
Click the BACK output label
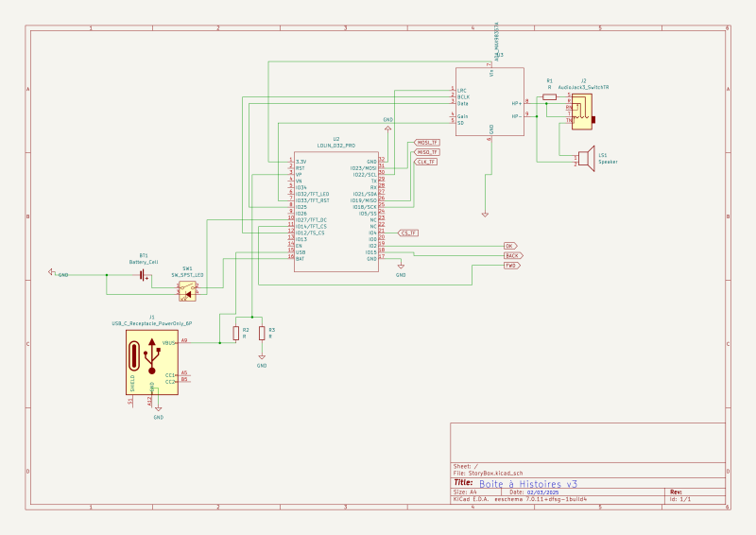513,255
